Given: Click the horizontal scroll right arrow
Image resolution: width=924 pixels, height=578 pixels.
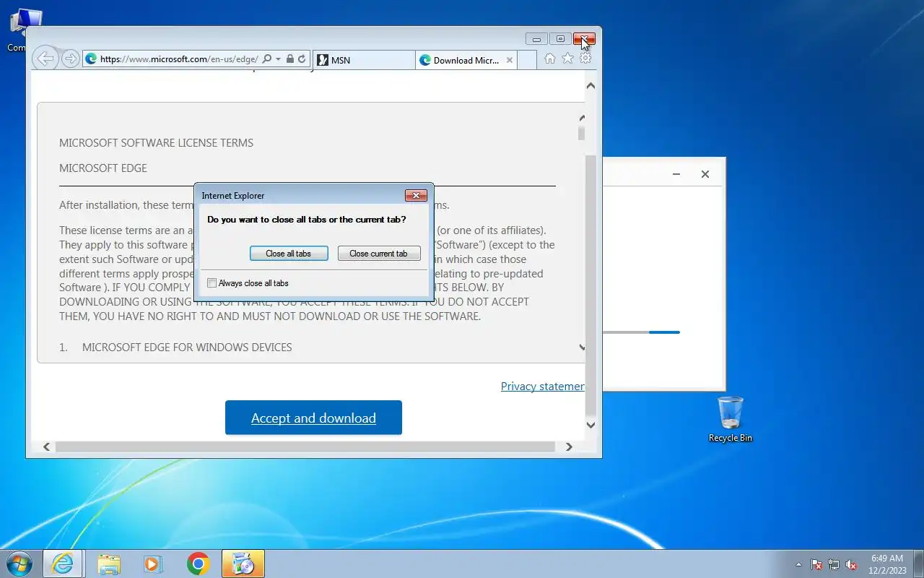Looking at the screenshot, I should point(569,447).
